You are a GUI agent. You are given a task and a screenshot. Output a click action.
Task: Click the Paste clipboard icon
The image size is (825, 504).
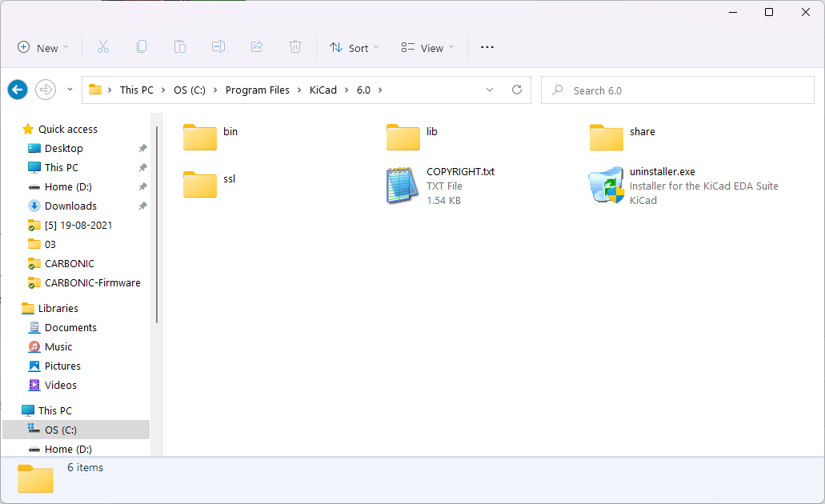pyautogui.click(x=180, y=47)
